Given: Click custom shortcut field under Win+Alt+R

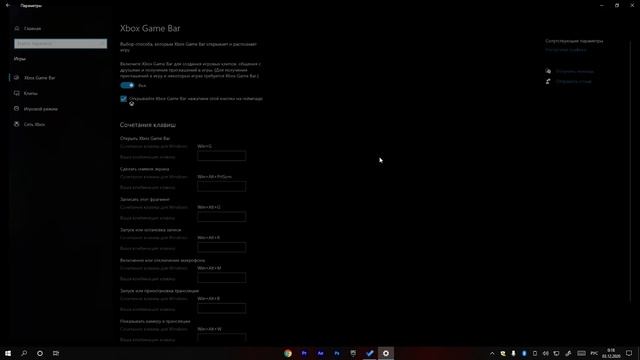Looking at the screenshot, I should click(222, 247).
